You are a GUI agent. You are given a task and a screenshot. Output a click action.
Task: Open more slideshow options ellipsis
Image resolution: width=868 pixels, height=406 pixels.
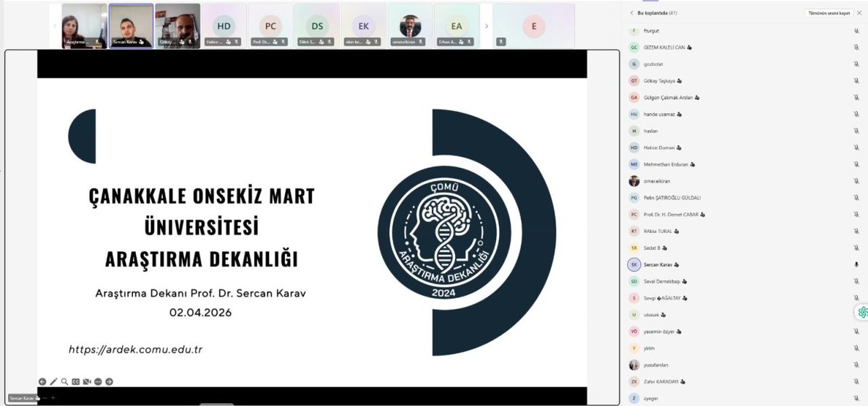click(x=98, y=381)
